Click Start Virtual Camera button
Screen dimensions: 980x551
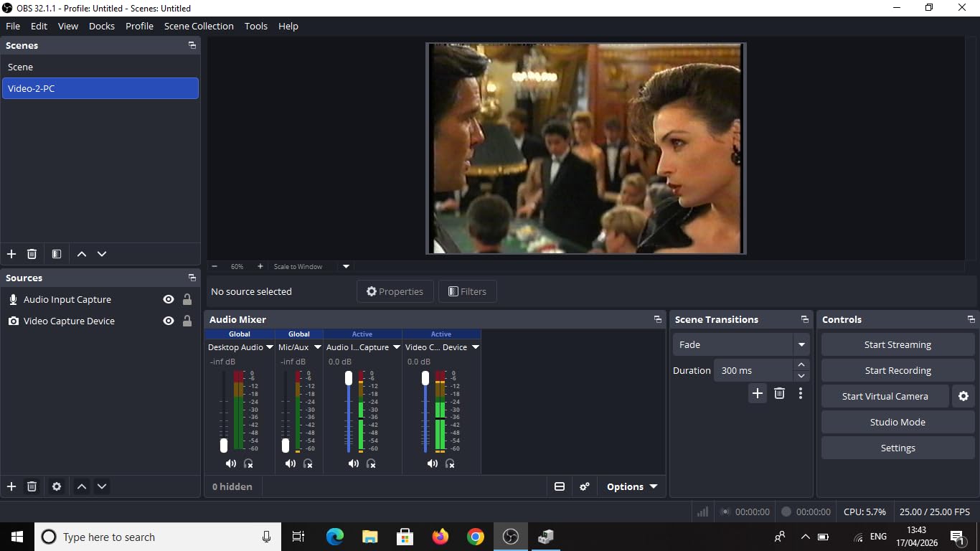point(885,396)
